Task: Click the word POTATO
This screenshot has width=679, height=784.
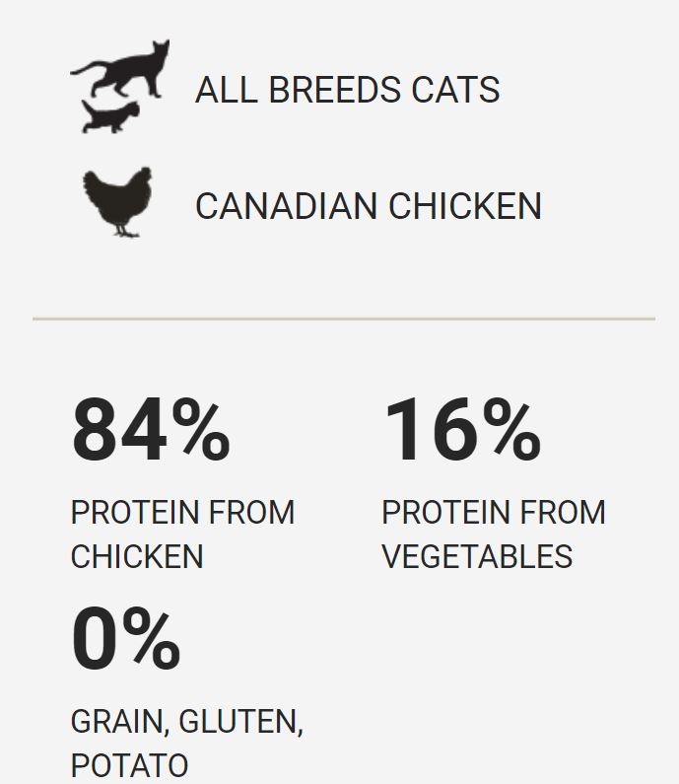Action: tap(129, 765)
